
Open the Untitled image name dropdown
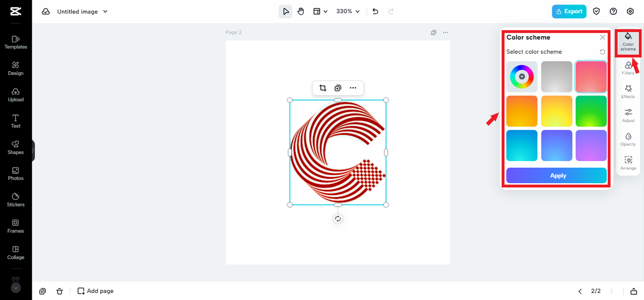coord(83,11)
